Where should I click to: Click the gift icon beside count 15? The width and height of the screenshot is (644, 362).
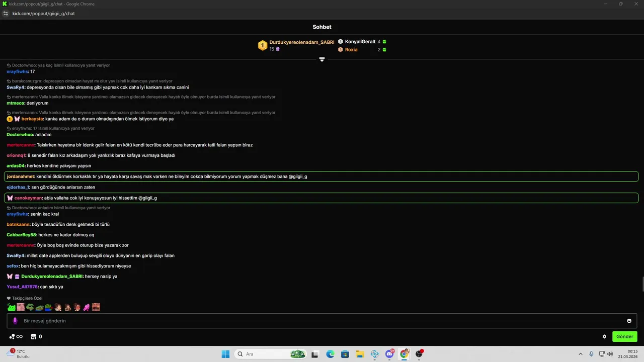(x=277, y=49)
